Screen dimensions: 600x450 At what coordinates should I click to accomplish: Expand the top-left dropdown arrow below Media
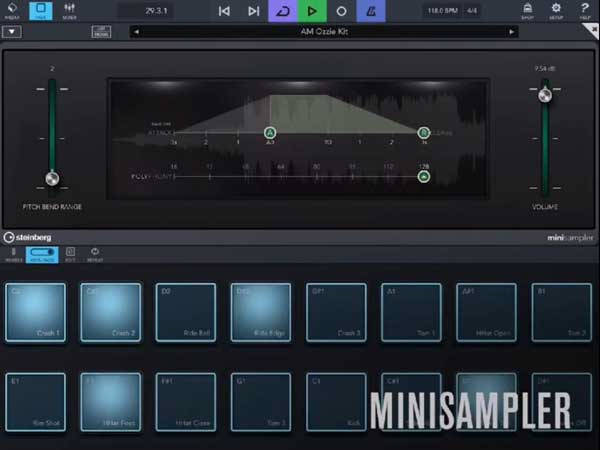[x=12, y=32]
